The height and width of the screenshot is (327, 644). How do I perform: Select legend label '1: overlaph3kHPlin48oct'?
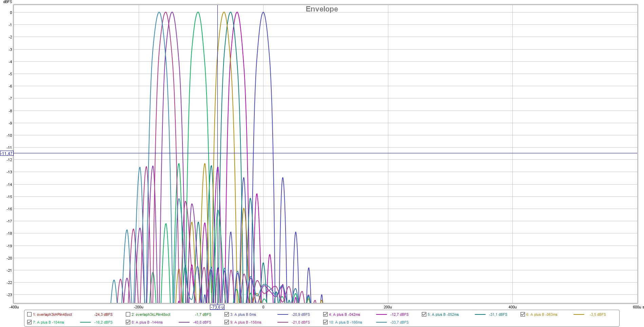pos(53,315)
